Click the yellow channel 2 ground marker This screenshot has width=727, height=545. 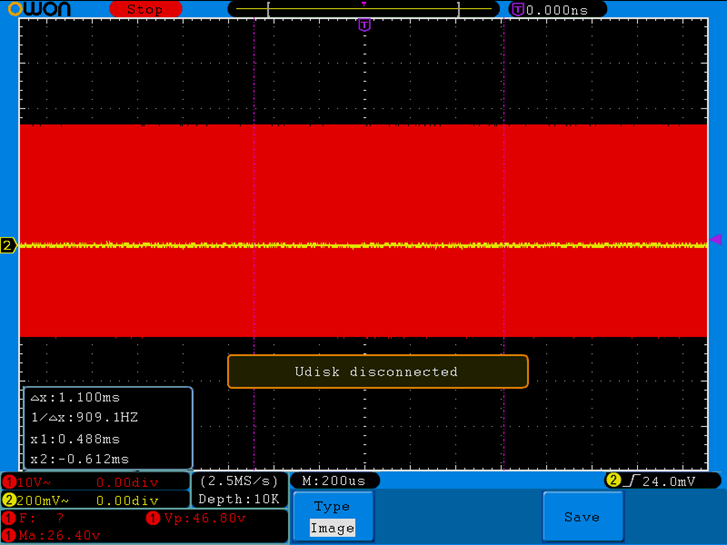[x=8, y=245]
